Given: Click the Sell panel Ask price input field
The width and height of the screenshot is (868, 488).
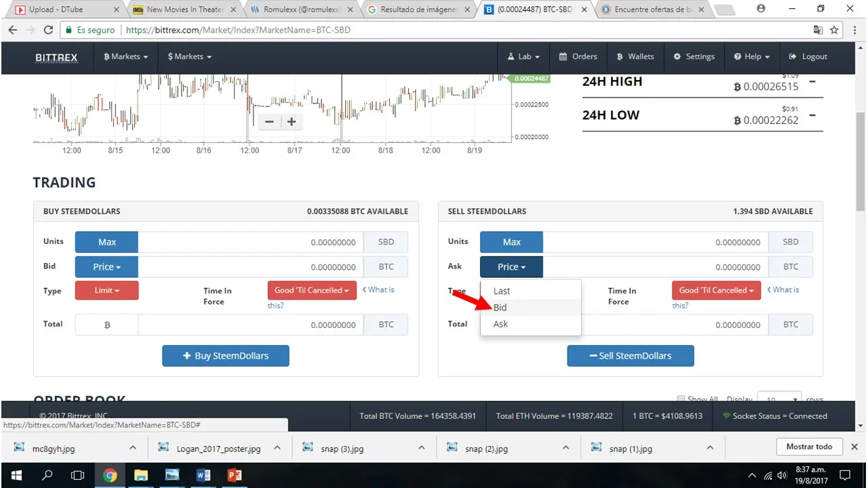Looking at the screenshot, I should (656, 267).
